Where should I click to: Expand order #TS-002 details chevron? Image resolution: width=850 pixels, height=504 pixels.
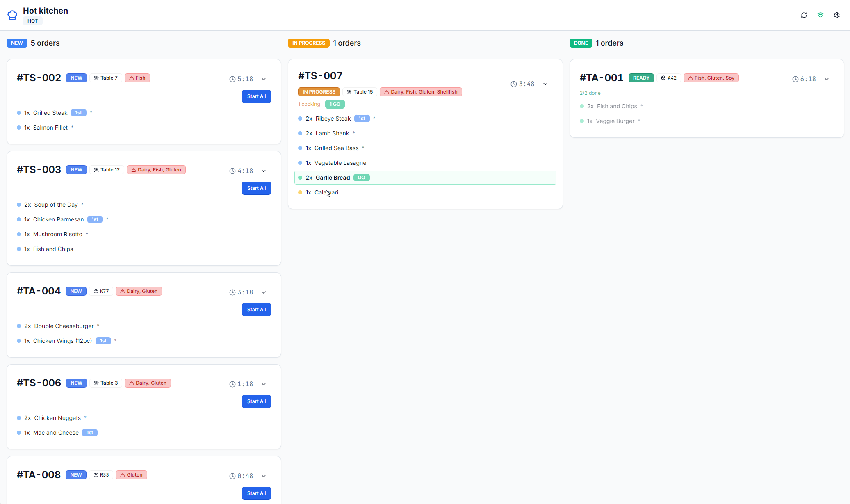click(x=264, y=79)
